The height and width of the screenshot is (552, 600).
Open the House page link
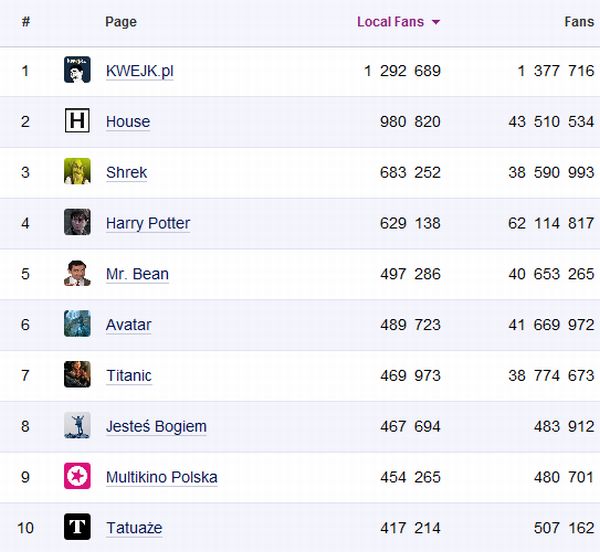tap(128, 122)
